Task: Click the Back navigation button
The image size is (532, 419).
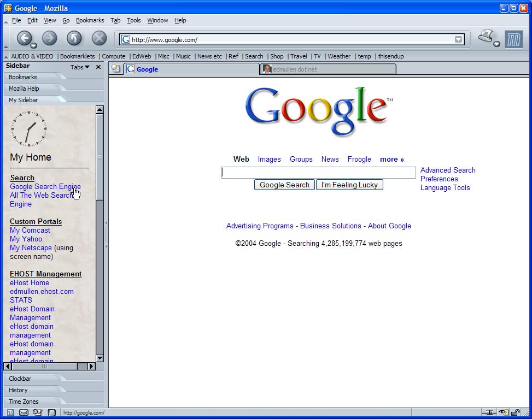Action: 24,38
